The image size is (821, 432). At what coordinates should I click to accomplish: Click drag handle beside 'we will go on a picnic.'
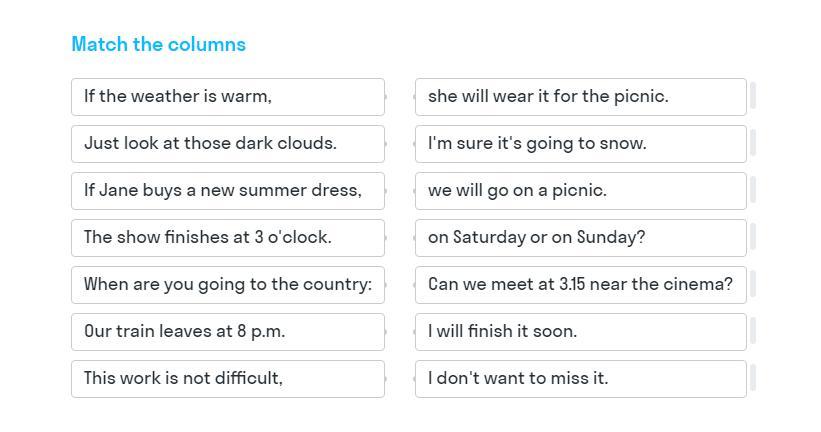[x=752, y=191]
